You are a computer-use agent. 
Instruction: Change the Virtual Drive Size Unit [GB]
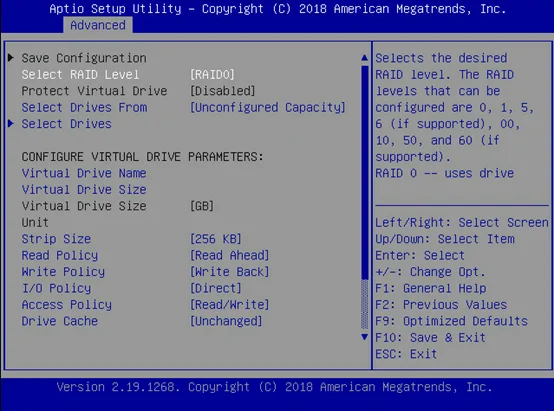202,206
